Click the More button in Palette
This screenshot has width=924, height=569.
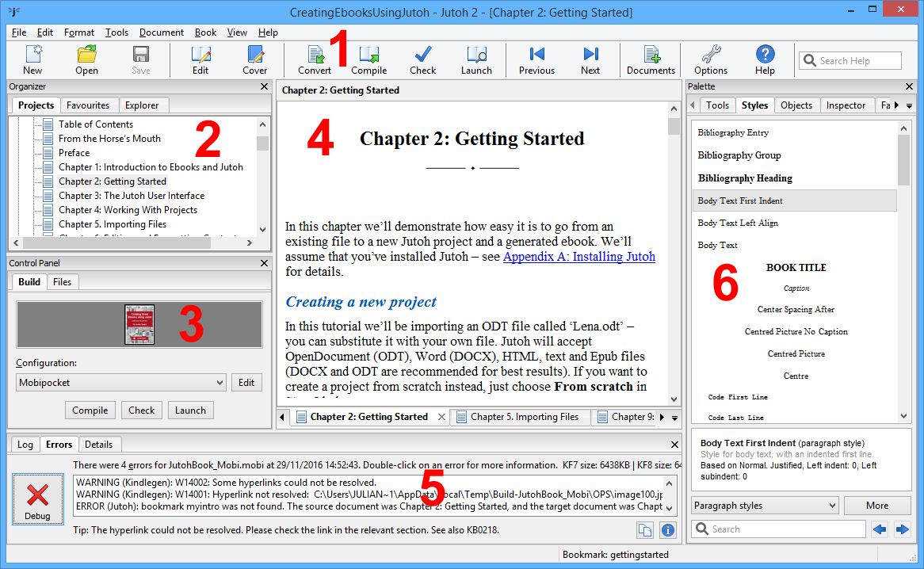click(877, 506)
